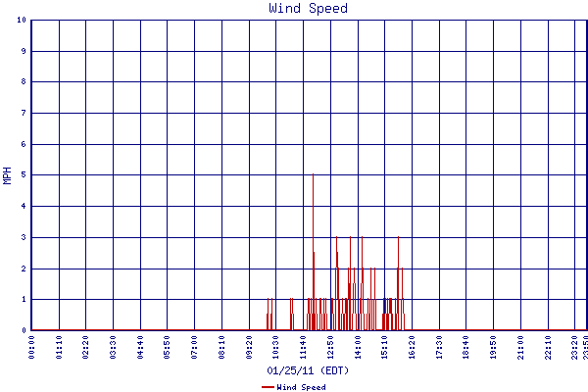Select the 12:50 x-axis time label

[331, 348]
